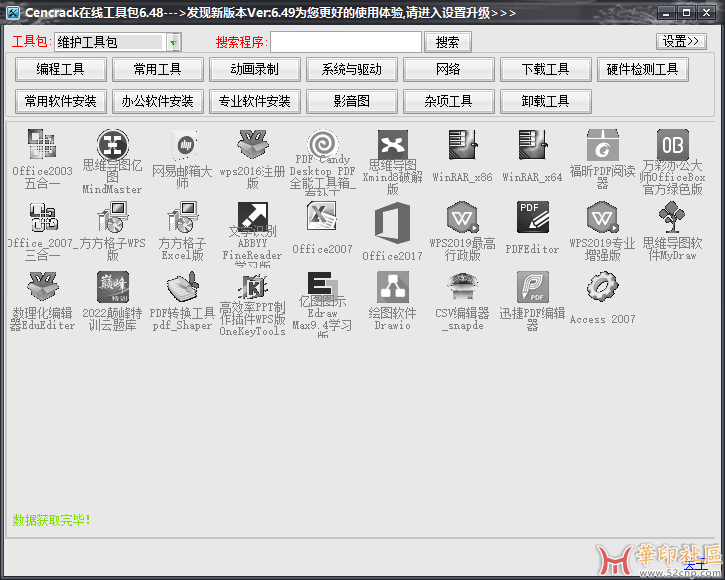Open 网易邮箱大师 icon
725x580 pixels.
pos(183,145)
